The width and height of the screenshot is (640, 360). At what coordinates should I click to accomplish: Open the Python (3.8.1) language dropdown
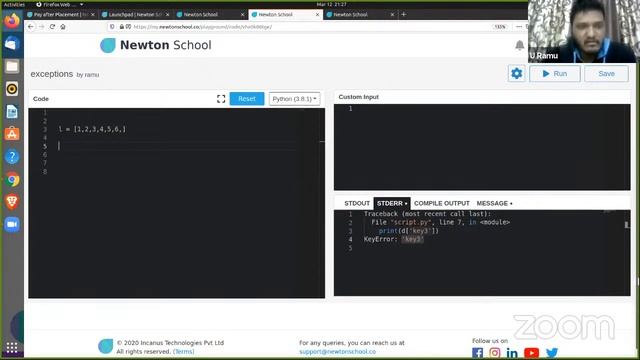pyautogui.click(x=294, y=99)
